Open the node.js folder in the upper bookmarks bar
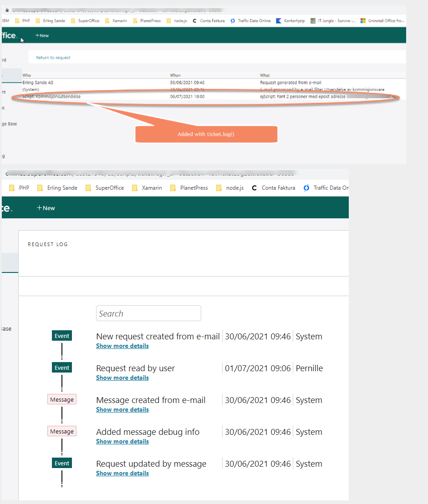 point(177,20)
